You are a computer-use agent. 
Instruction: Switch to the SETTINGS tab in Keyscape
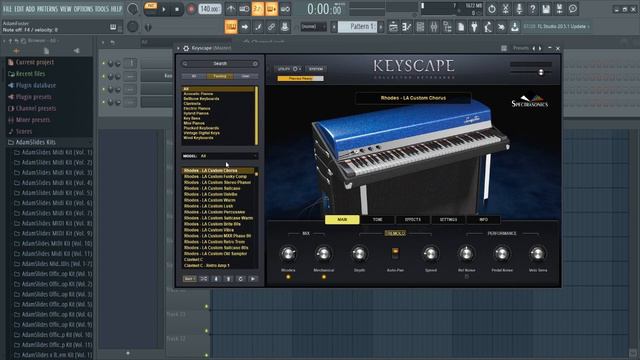448,220
